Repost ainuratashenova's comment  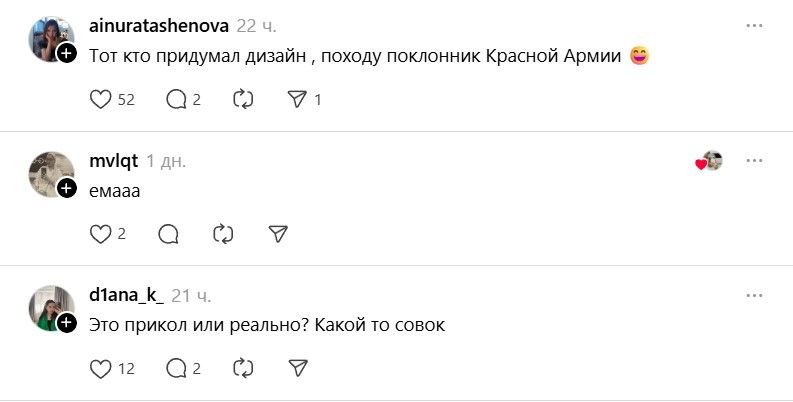[243, 99]
